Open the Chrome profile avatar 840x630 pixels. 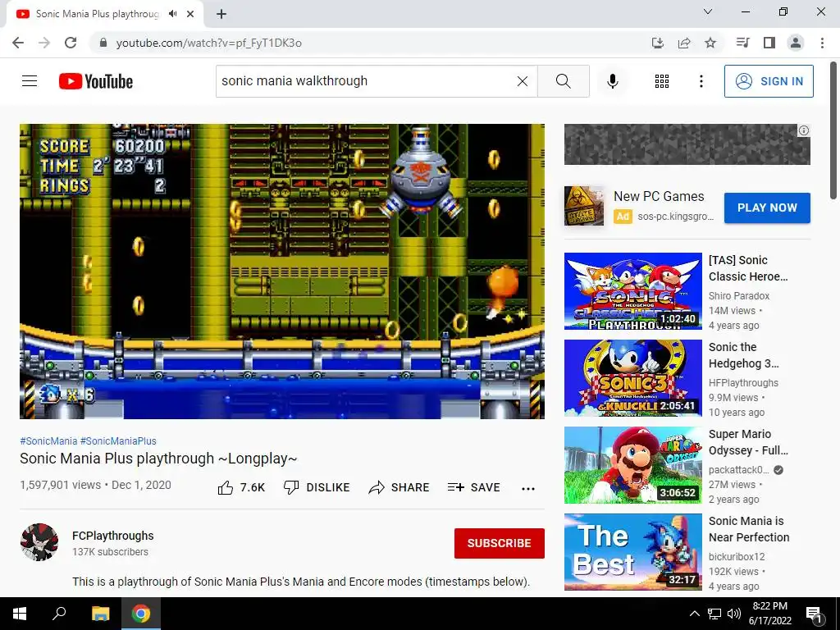click(x=796, y=43)
